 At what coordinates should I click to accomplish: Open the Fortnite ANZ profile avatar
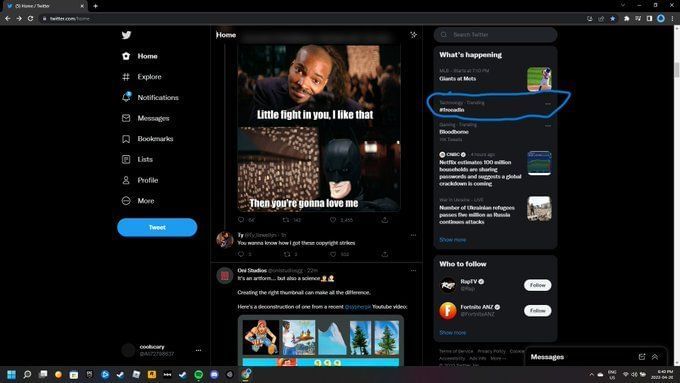448,311
